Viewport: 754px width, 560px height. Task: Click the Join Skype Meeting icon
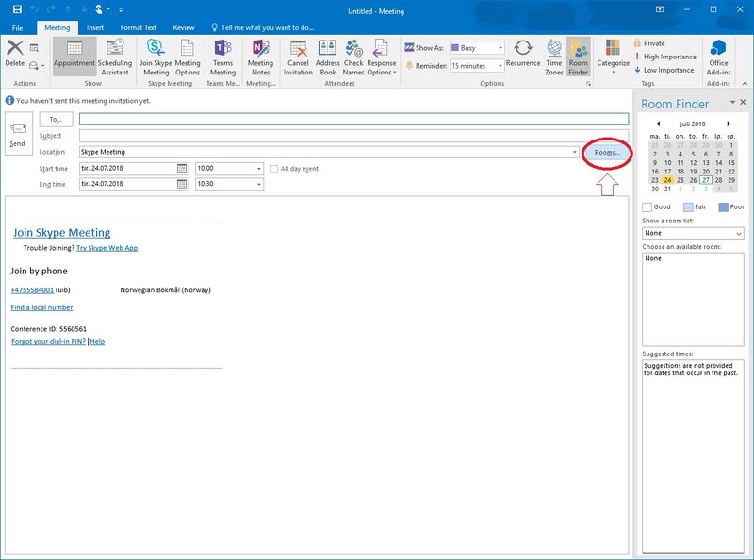point(156,57)
